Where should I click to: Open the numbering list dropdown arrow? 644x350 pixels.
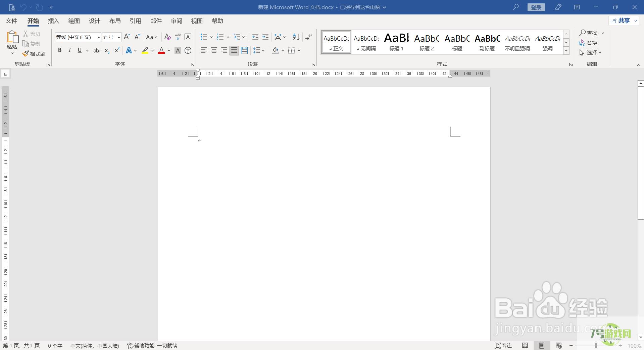click(x=228, y=37)
